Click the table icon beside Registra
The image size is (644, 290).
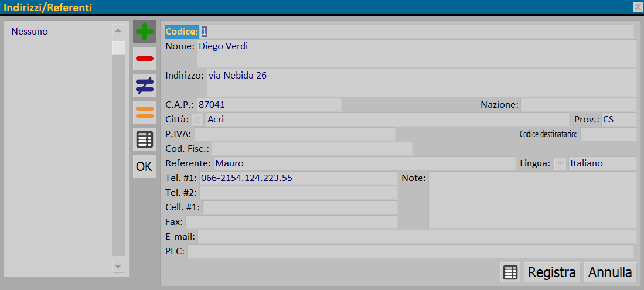510,272
